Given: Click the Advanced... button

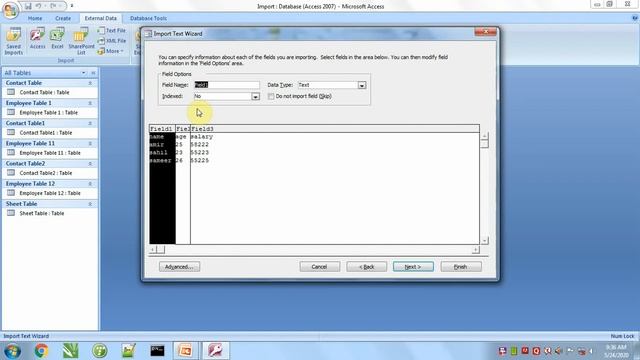Looking at the screenshot, I should [x=179, y=267].
